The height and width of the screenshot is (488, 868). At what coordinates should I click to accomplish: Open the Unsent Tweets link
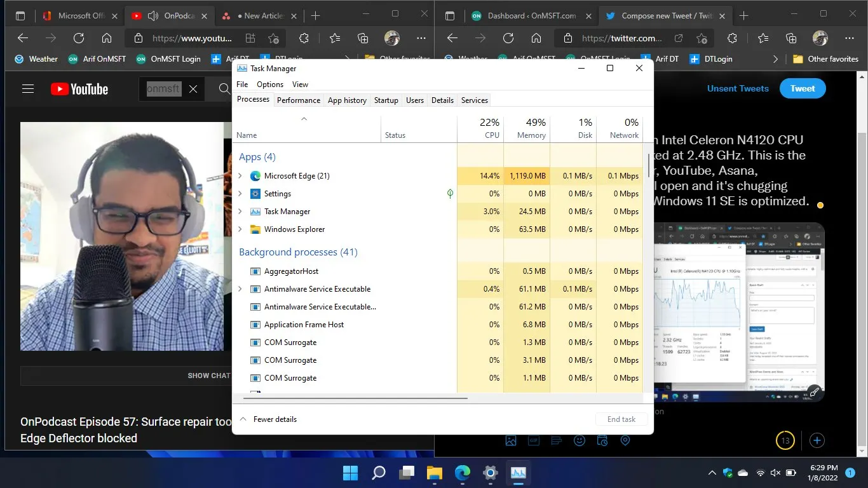(x=738, y=88)
